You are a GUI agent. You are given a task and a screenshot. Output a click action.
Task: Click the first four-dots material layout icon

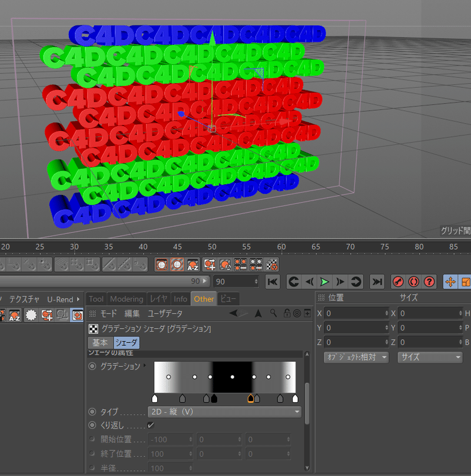[240, 265]
